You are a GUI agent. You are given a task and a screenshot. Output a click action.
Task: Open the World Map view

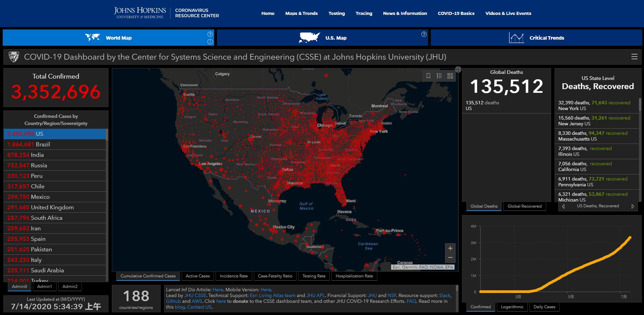click(108, 38)
